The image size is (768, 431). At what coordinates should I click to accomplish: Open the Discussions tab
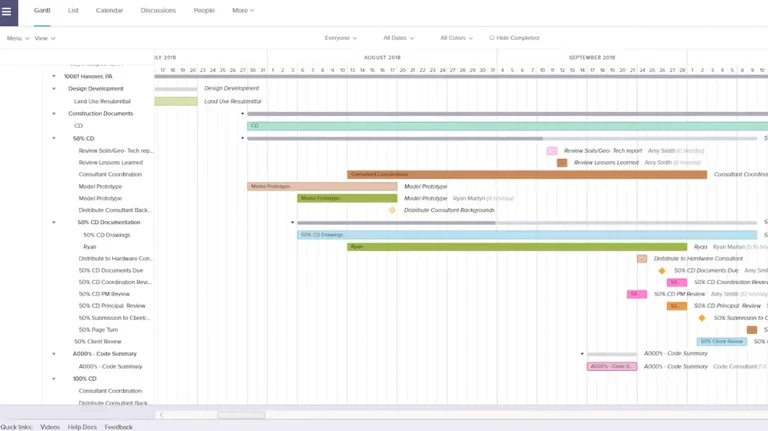click(158, 10)
